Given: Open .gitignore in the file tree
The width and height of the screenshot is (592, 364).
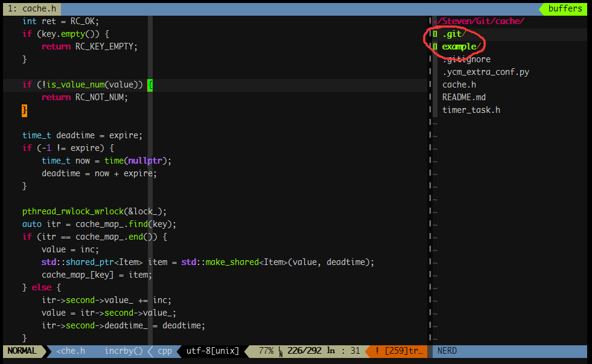Looking at the screenshot, I should click(466, 59).
